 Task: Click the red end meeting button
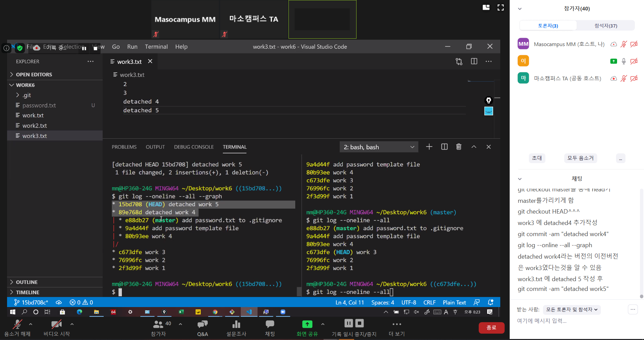[x=491, y=328]
